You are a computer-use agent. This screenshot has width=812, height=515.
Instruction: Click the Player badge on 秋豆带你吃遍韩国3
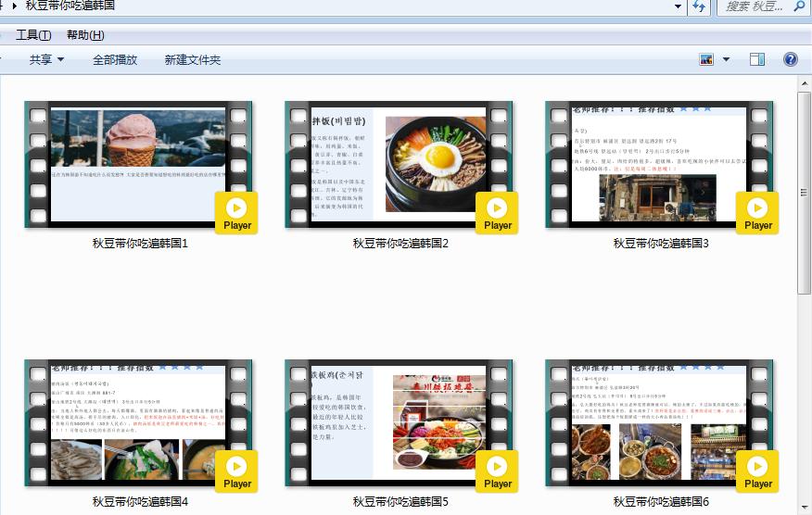[757, 213]
